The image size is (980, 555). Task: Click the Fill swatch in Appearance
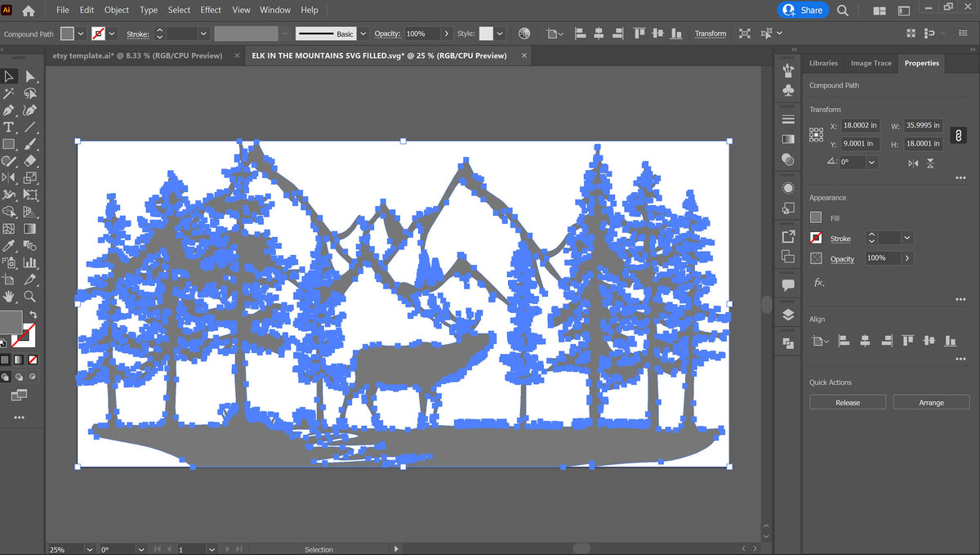(816, 217)
